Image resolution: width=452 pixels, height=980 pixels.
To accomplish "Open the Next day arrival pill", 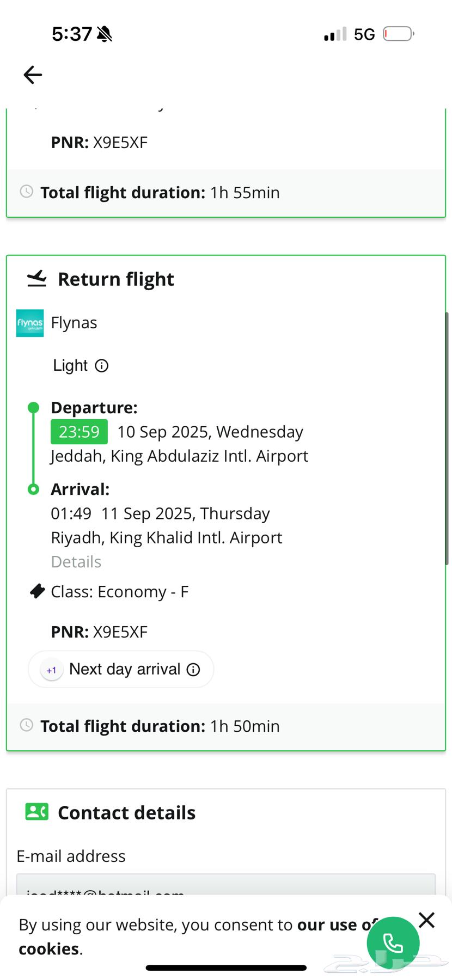I will coord(124,669).
